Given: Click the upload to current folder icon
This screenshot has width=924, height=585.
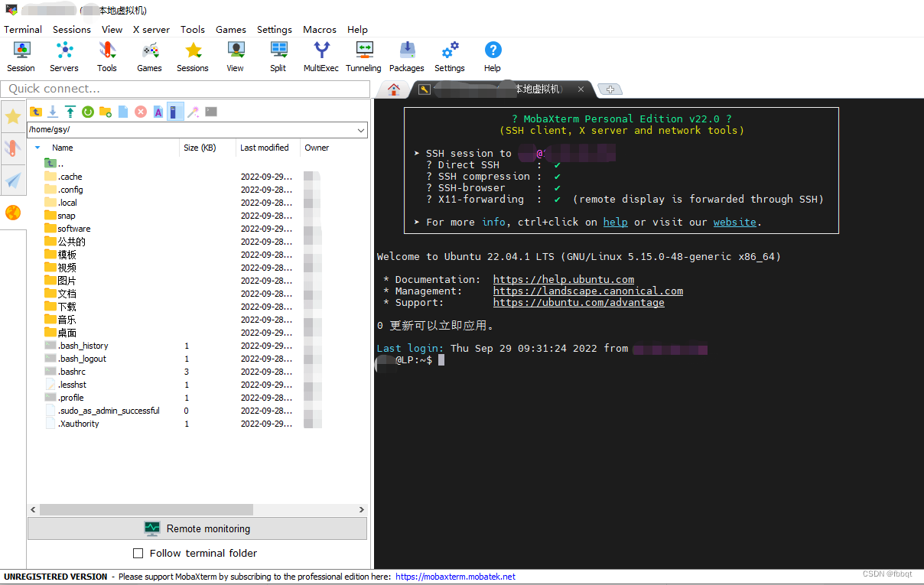Looking at the screenshot, I should [70, 112].
